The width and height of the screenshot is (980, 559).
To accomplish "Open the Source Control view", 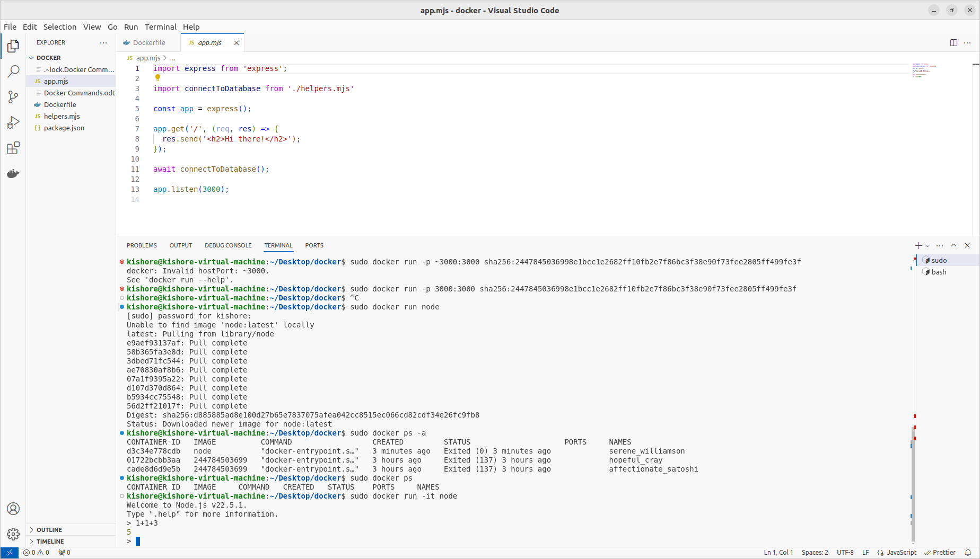I will pos(13,97).
